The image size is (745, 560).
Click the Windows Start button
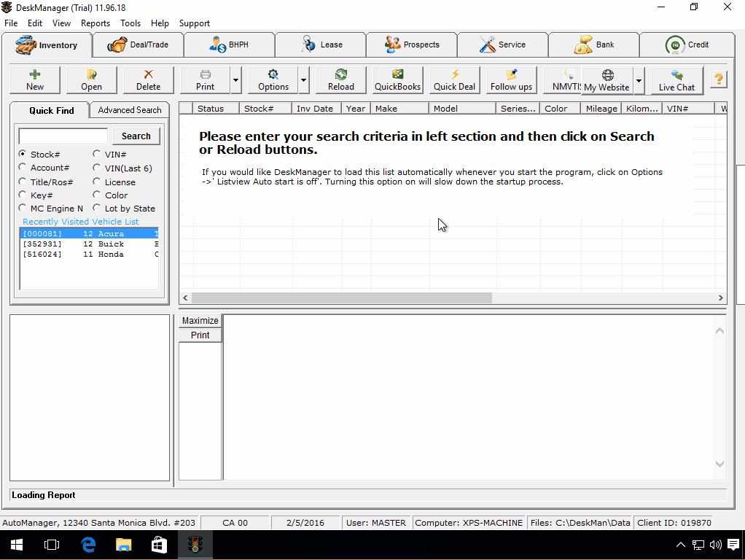click(x=17, y=545)
